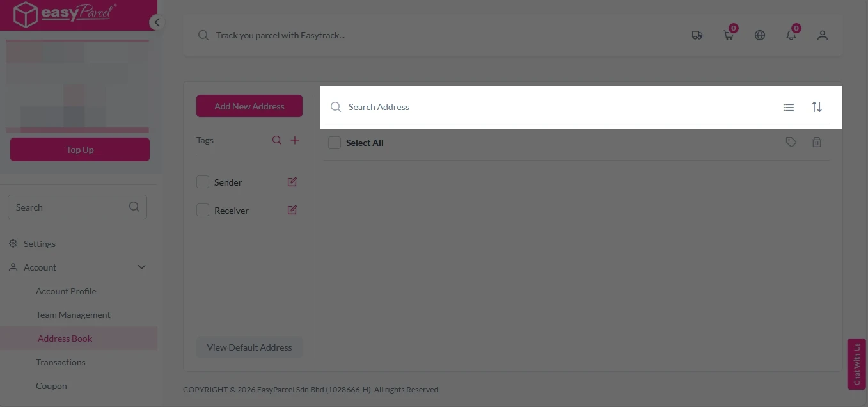Click the Add New Address button
The width and height of the screenshot is (868, 407).
(x=249, y=106)
